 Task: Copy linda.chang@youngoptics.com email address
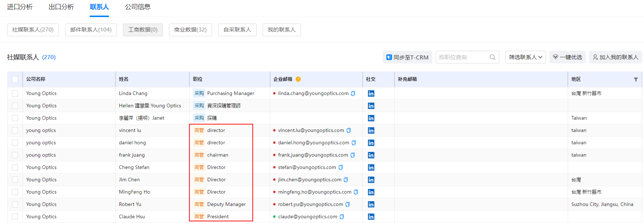coord(353,94)
